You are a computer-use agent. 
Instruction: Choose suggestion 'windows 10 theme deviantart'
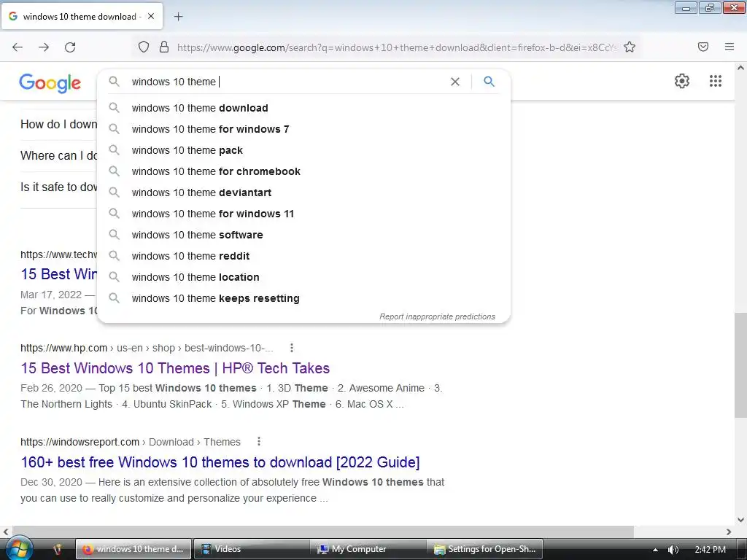303,192
